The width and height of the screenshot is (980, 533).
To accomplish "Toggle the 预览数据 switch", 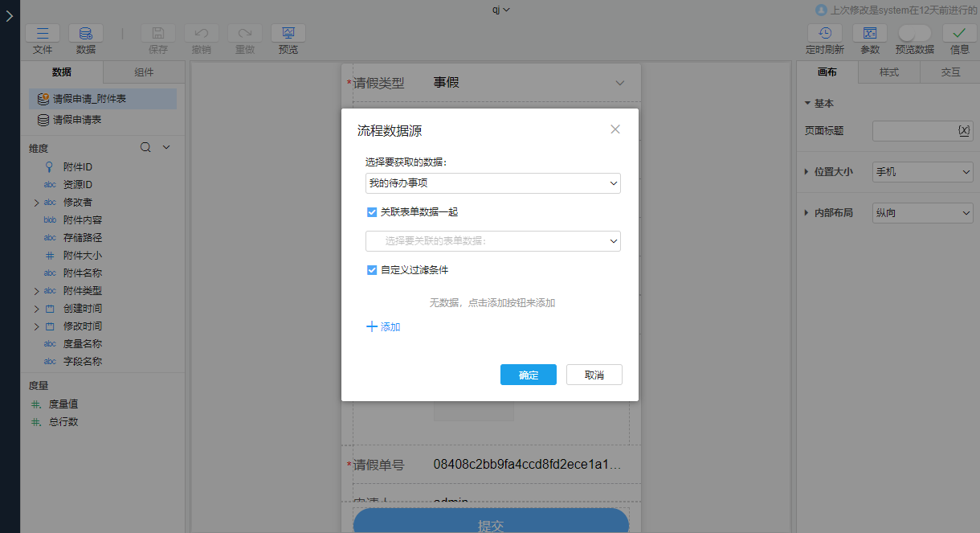I will tap(914, 33).
